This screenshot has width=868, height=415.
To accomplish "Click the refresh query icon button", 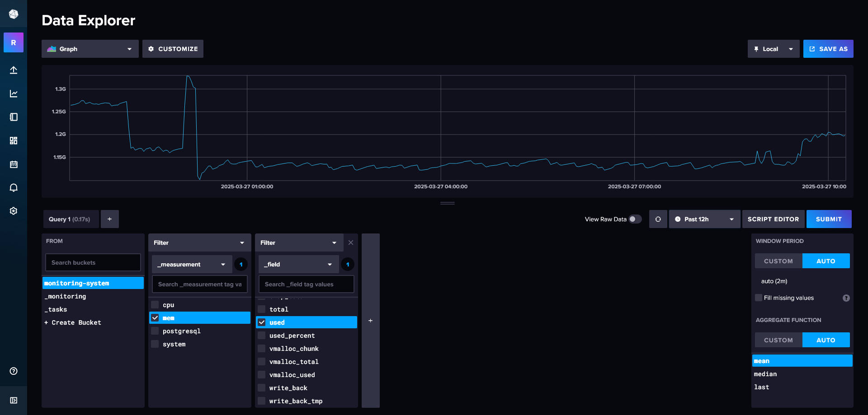I will coord(658,219).
